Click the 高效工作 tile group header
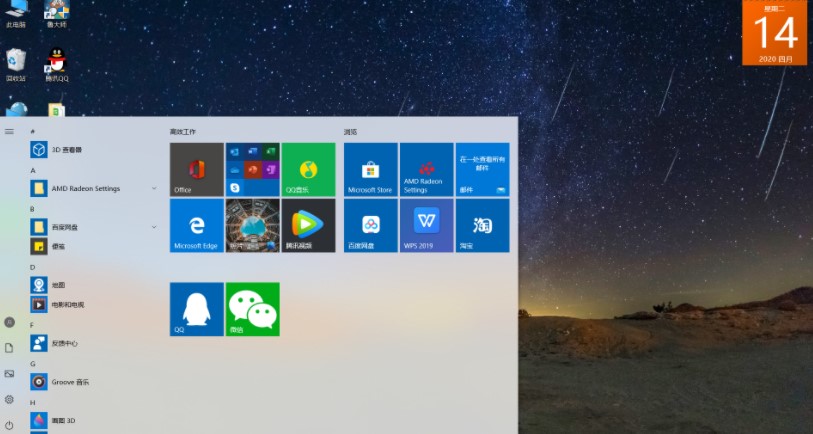The image size is (813, 434). pyautogui.click(x=183, y=132)
